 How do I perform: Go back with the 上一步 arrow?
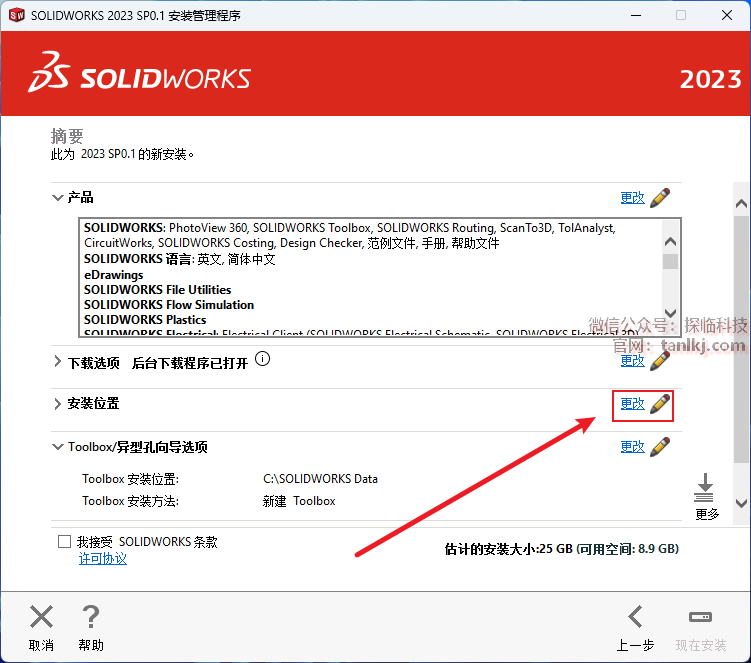[635, 617]
